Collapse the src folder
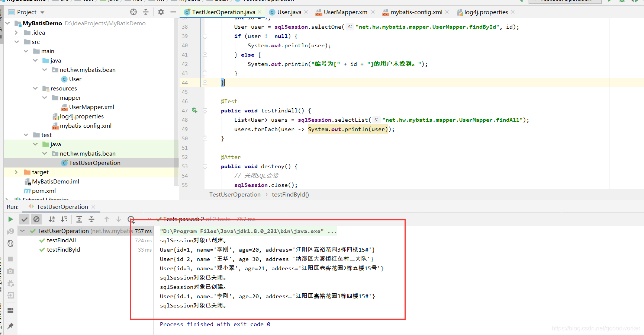The height and width of the screenshot is (335, 644). [17, 42]
